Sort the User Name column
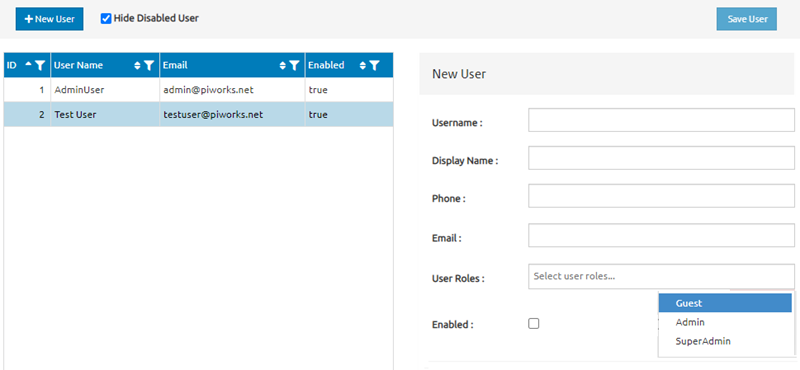Viewport: 800px width, 370px height. click(x=137, y=65)
